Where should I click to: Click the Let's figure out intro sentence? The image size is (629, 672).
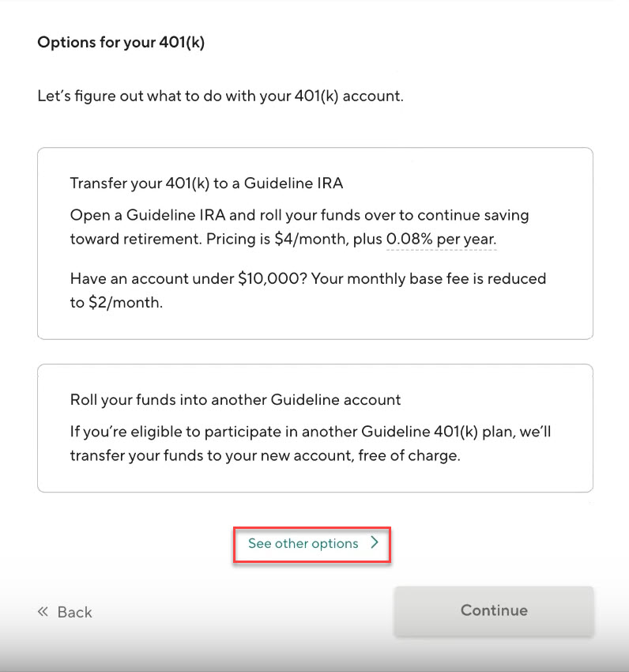tap(220, 96)
